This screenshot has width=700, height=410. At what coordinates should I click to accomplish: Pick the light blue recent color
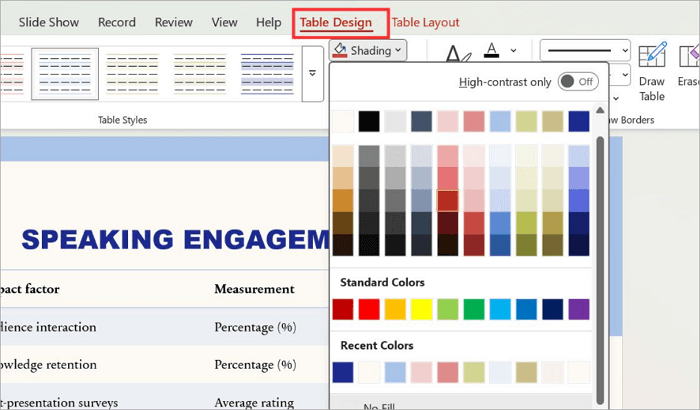[395, 372]
